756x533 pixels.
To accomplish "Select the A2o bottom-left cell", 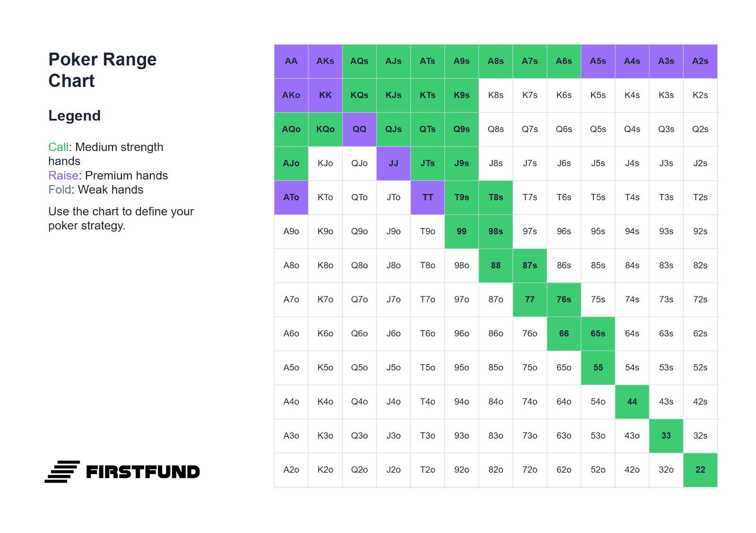I will (291, 470).
